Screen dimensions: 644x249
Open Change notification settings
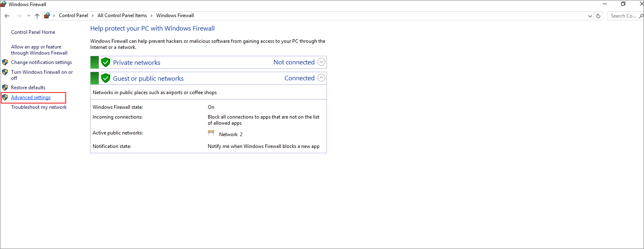pyautogui.click(x=41, y=62)
